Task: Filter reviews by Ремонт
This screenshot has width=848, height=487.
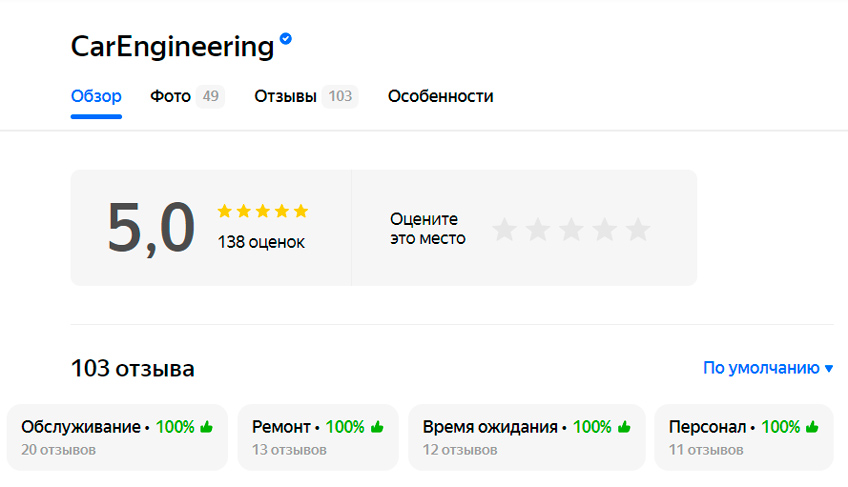Action: pyautogui.click(x=318, y=437)
